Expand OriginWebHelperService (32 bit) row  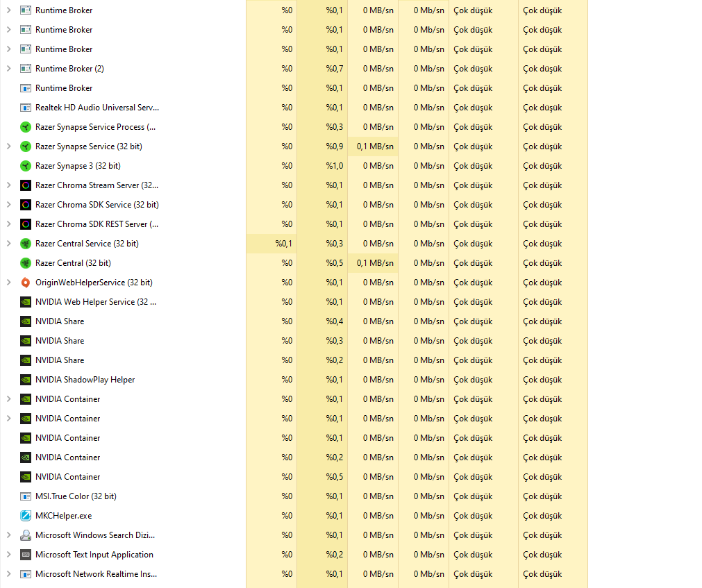tap(8, 283)
